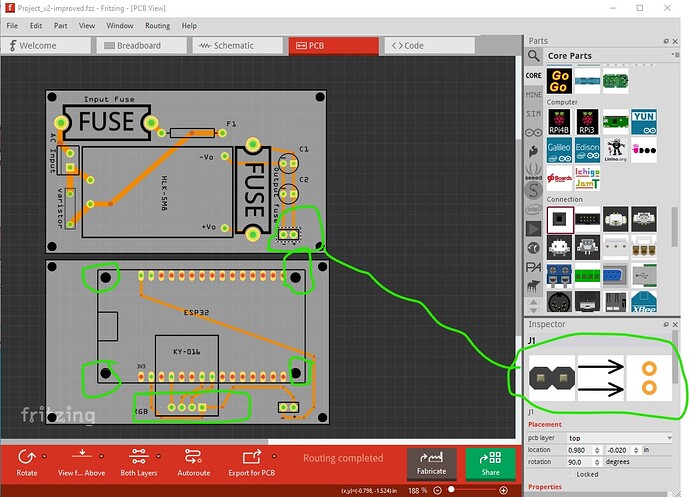Image resolution: width=689 pixels, height=497 pixels.
Task: Open the Routing menu
Action: tap(158, 25)
